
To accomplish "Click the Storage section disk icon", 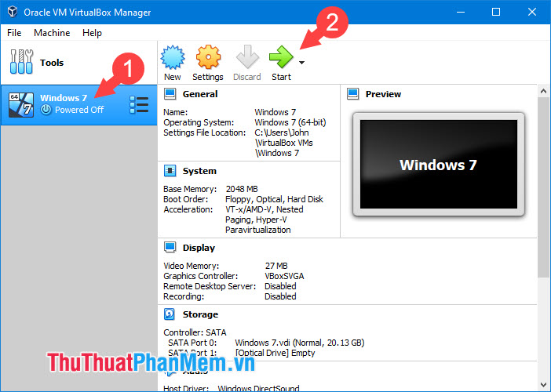I will click(170, 314).
